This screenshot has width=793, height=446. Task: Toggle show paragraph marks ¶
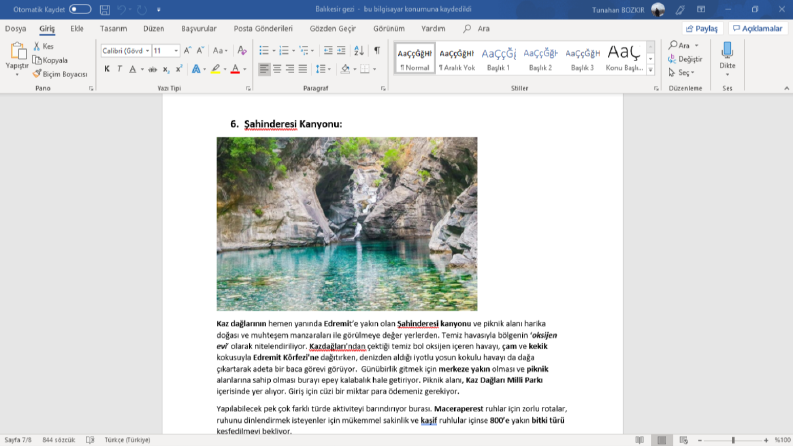[x=377, y=51]
